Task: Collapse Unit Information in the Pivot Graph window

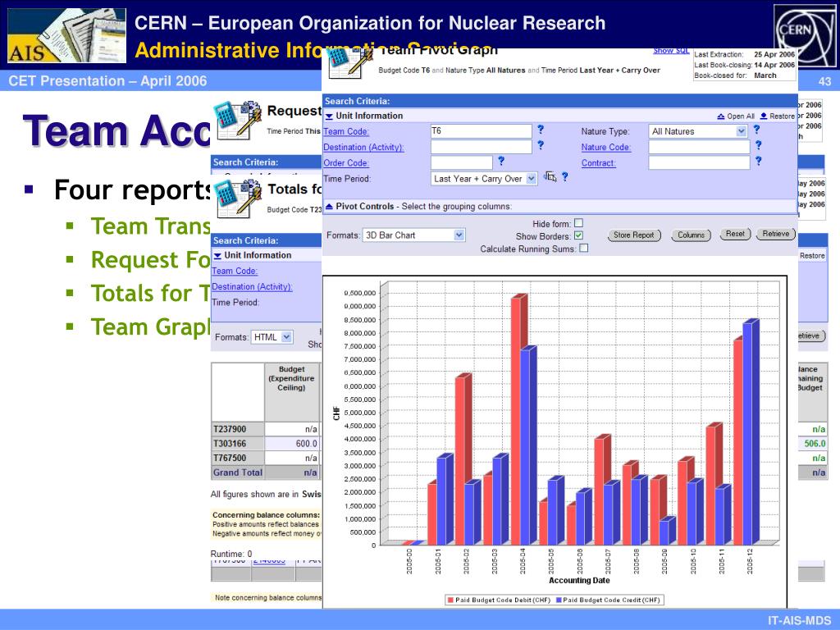Action: [x=329, y=116]
